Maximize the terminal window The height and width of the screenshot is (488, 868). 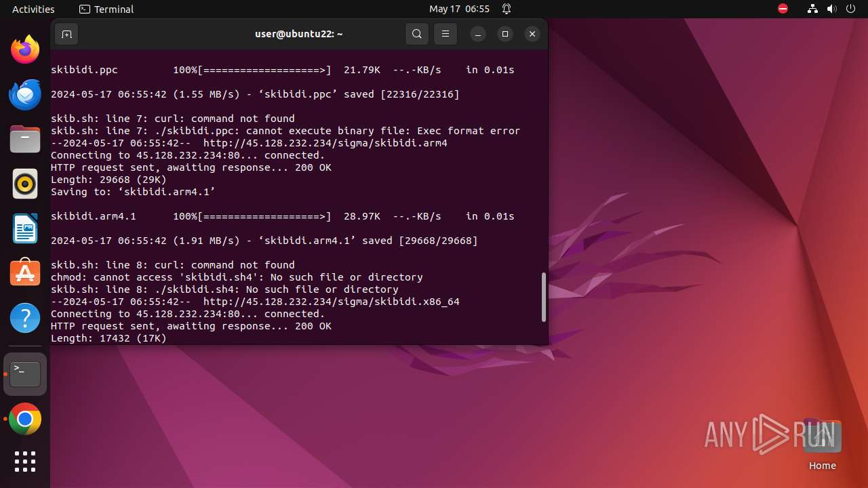click(x=505, y=34)
